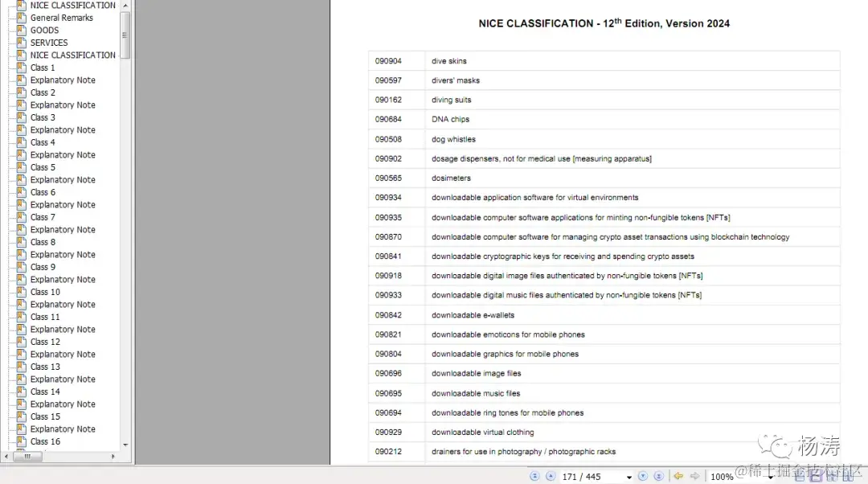
Task: Click the bookmarks horizontal scrollbar thumb
Action: 27,457
